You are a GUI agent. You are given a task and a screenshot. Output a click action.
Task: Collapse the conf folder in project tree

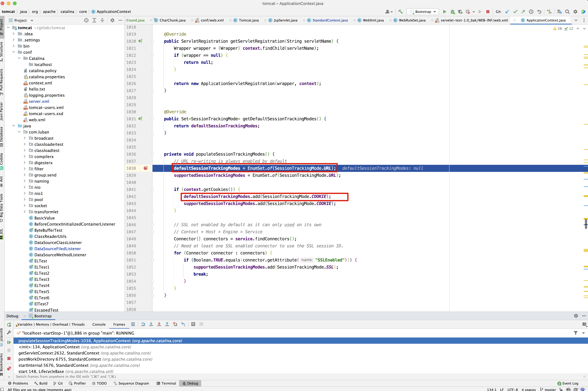tap(14, 52)
